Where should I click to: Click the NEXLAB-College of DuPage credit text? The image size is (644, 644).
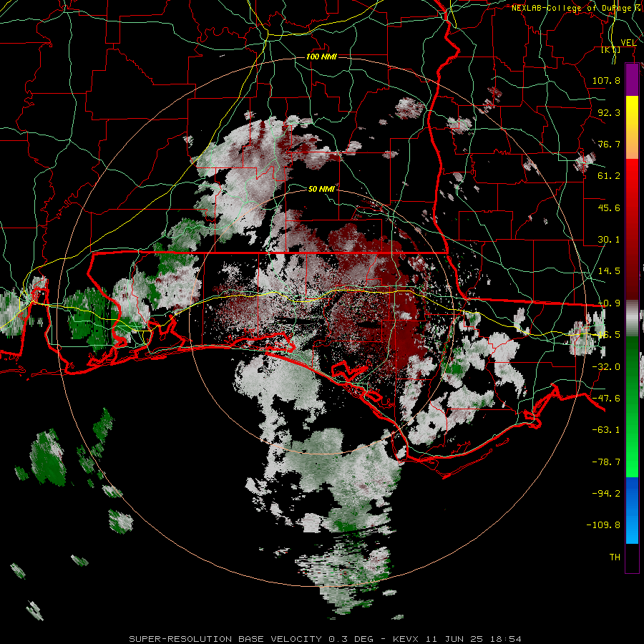(577, 8)
